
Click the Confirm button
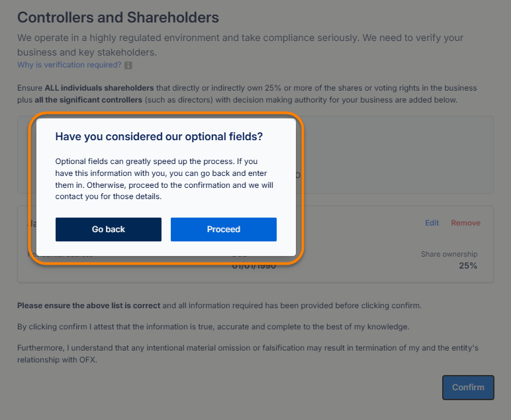click(468, 387)
